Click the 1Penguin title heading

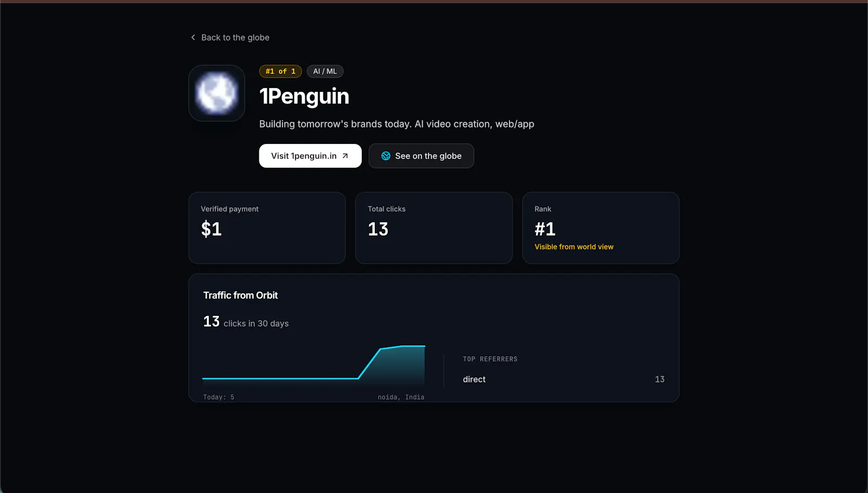pos(304,96)
